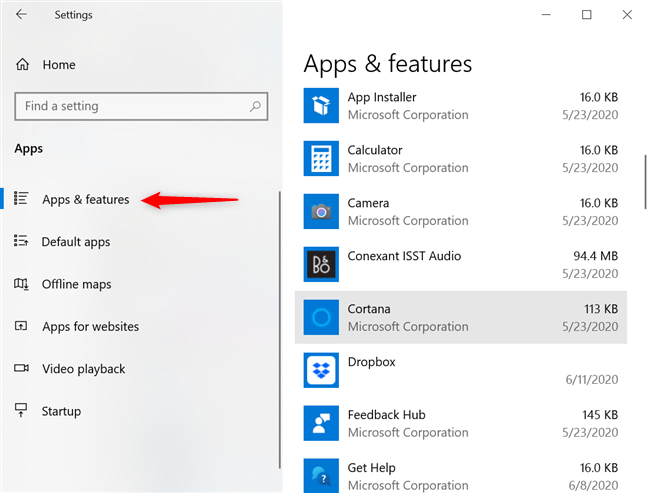The image size is (648, 493).
Task: Open Default apps section
Action: (x=75, y=242)
